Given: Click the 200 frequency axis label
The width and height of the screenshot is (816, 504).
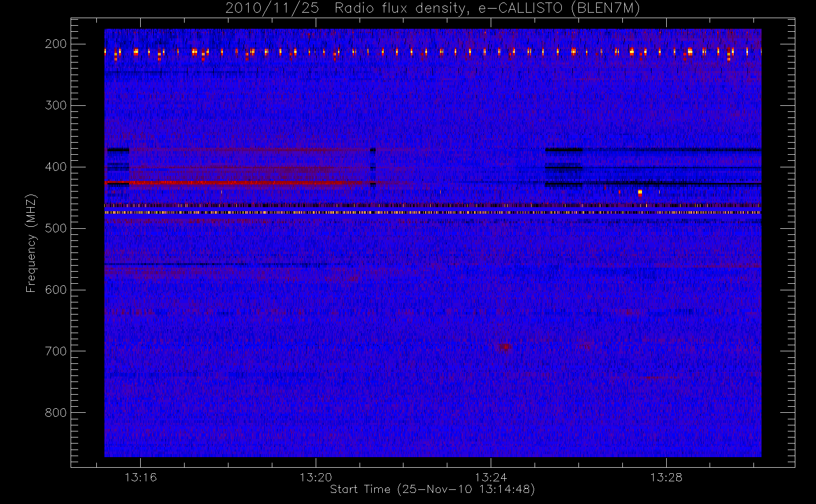Looking at the screenshot, I should pos(56,44).
